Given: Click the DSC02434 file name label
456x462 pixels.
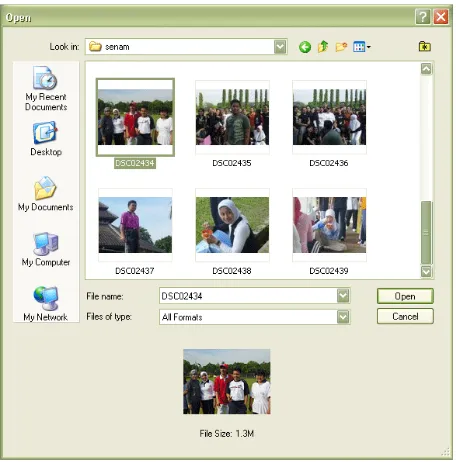Looking at the screenshot, I should (x=135, y=163).
